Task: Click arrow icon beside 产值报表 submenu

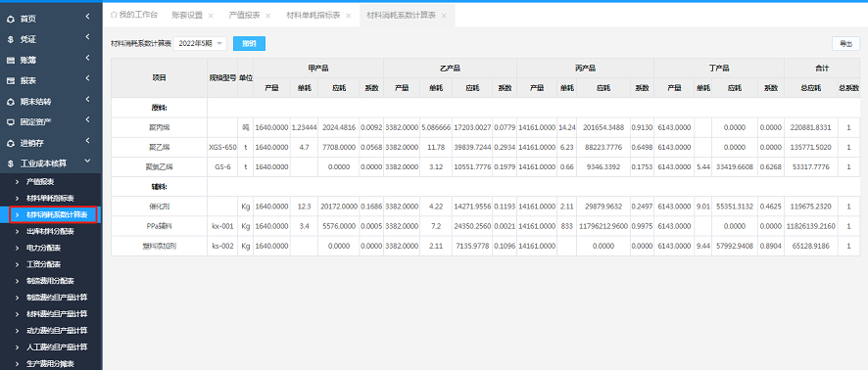Action: tap(18, 182)
